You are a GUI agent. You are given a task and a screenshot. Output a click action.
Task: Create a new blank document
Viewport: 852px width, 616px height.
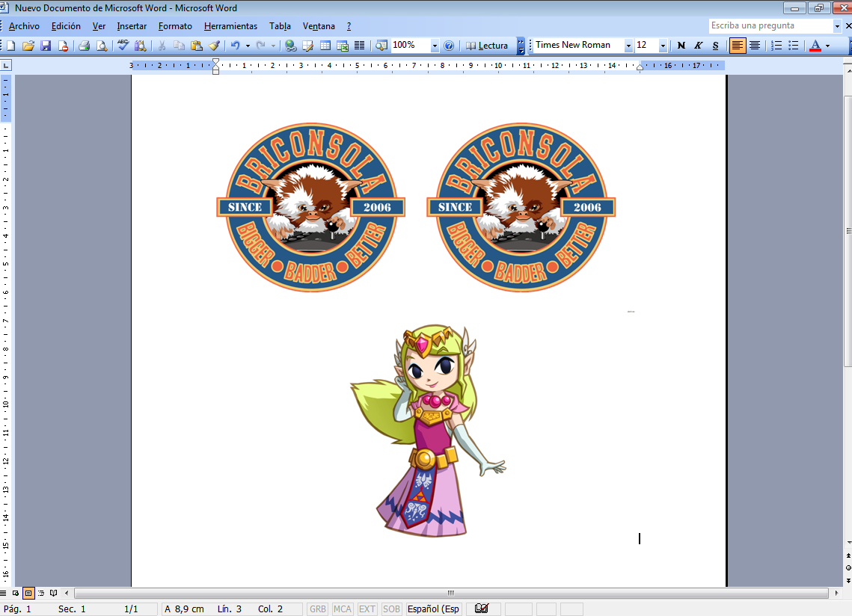coord(11,46)
